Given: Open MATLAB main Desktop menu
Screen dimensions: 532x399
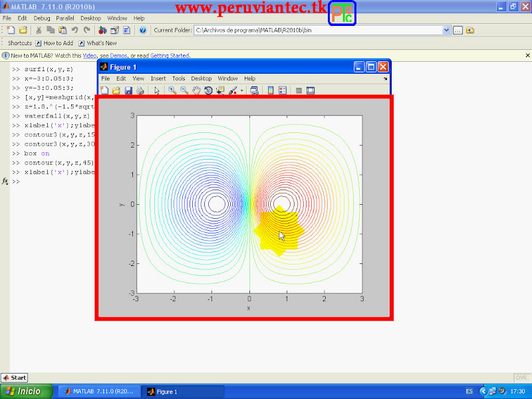Looking at the screenshot, I should (x=90, y=19).
